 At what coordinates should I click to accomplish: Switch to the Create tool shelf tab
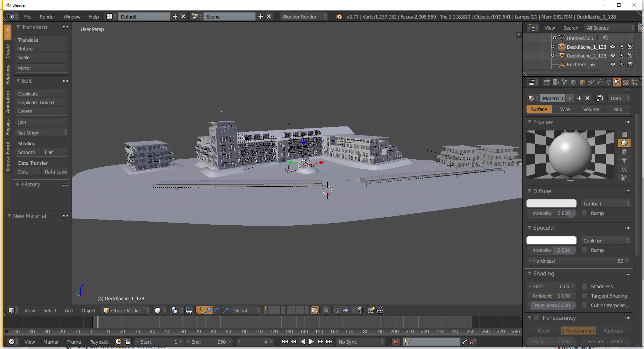[x=8, y=51]
